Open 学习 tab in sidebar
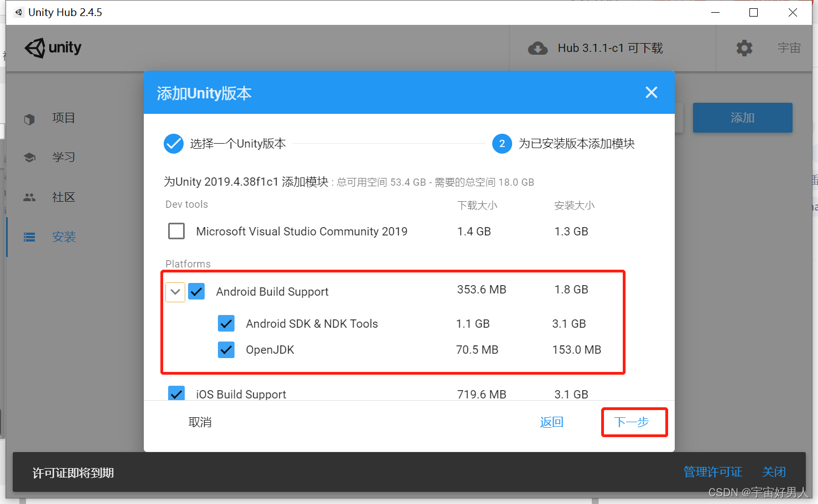This screenshot has width=818, height=504. pos(64,157)
